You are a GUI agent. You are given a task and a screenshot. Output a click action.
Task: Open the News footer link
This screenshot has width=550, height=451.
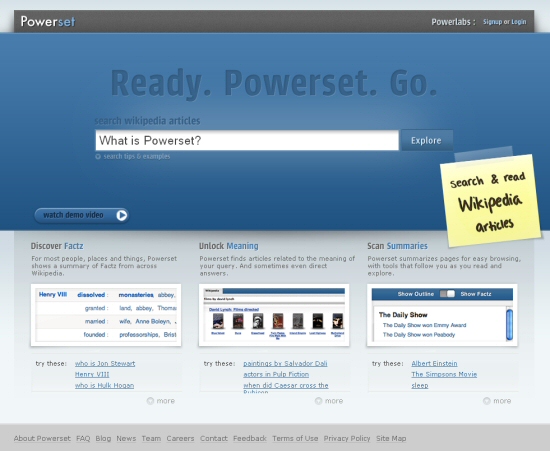tap(126, 438)
